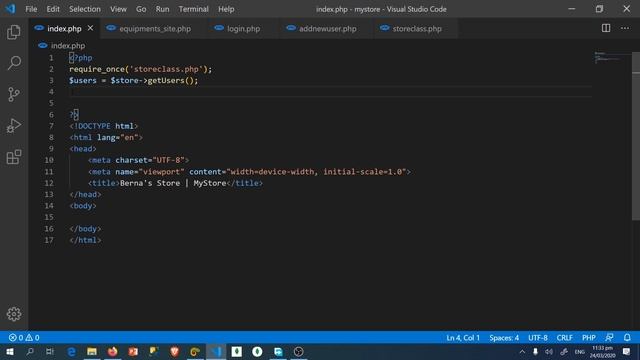Open File Explorer from taskbar
The image size is (640, 360).
tap(92, 351)
